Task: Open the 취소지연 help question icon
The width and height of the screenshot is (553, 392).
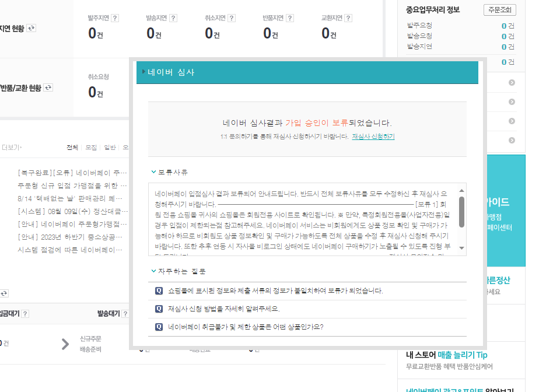Action: coord(232,18)
